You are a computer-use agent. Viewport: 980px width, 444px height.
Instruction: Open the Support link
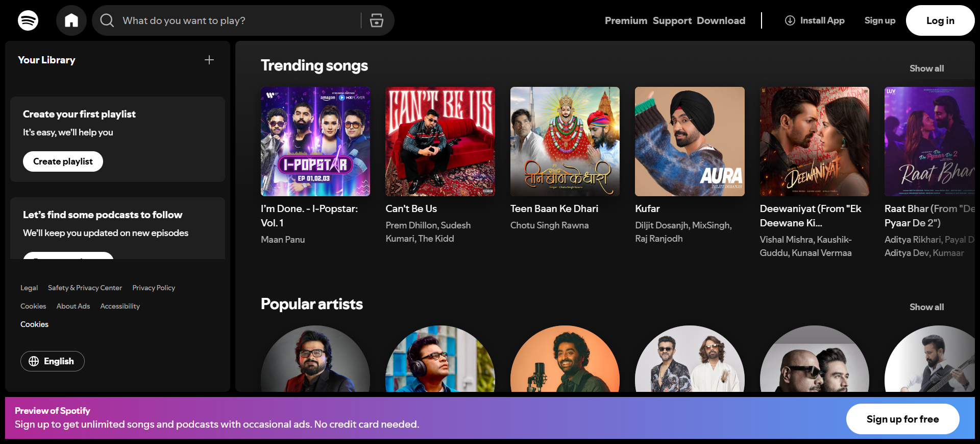point(672,20)
